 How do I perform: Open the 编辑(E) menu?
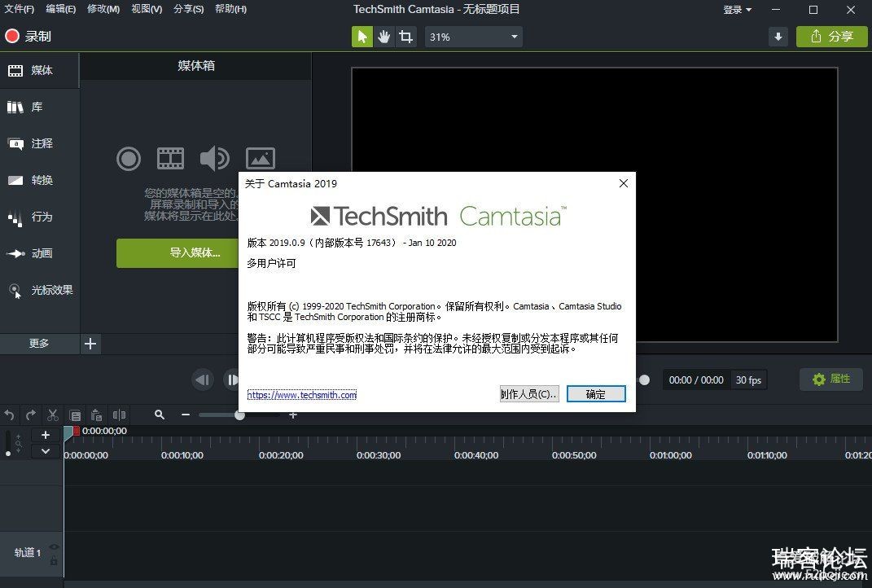click(x=60, y=9)
